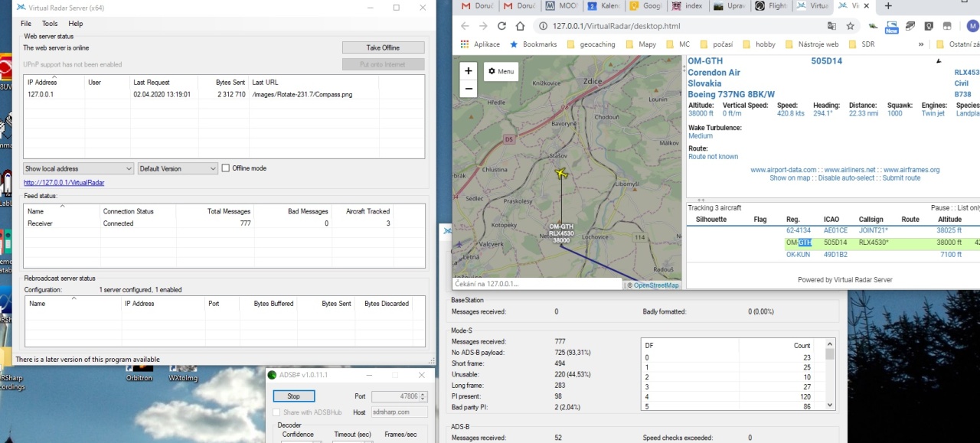The height and width of the screenshot is (443, 980).
Task: Click the ADSB# green app icon
Action: [x=272, y=375]
